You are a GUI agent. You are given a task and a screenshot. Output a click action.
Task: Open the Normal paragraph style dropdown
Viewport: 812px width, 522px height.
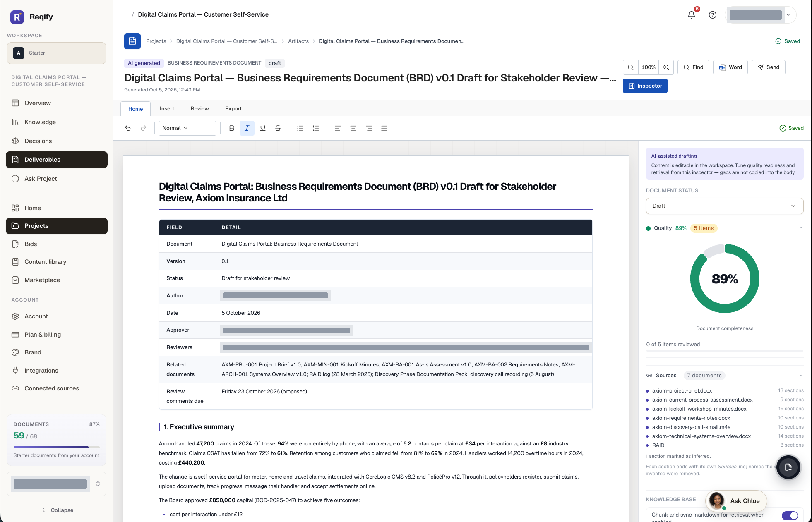point(187,128)
